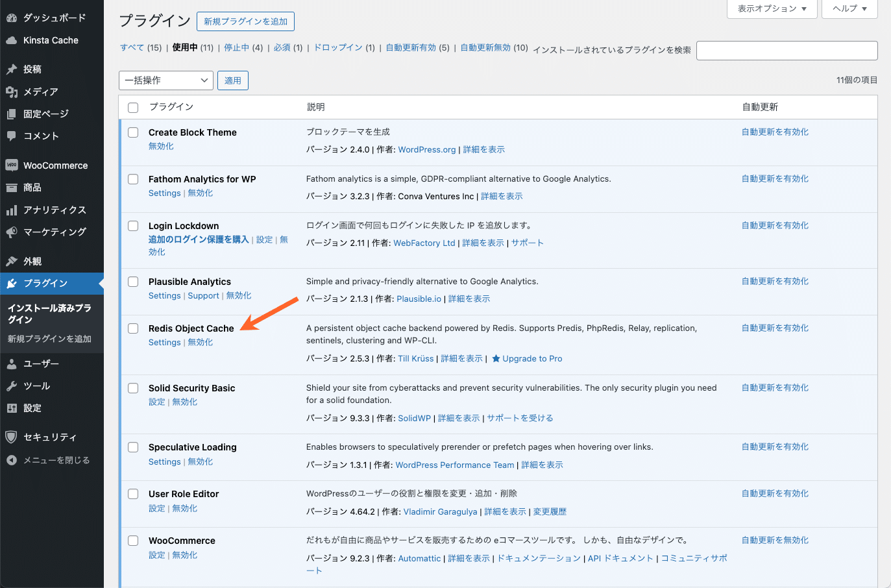The image size is (891, 588).
Task: Check the Solid Security Basic checkbox
Action: (x=133, y=388)
